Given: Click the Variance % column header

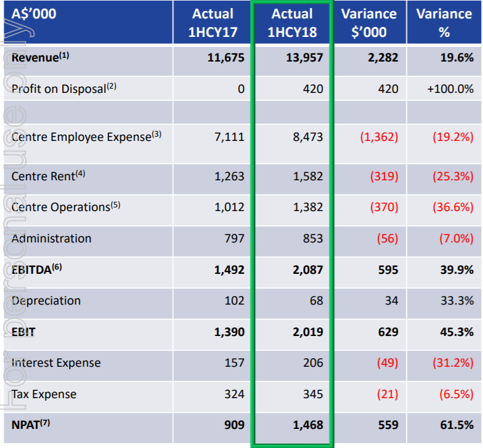Looking at the screenshot, I should pyautogui.click(x=444, y=23).
